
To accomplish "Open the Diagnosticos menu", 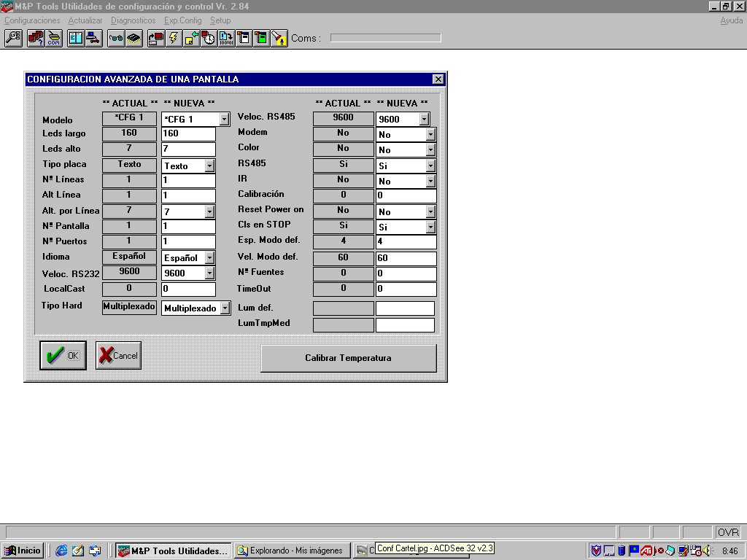I will [133, 20].
